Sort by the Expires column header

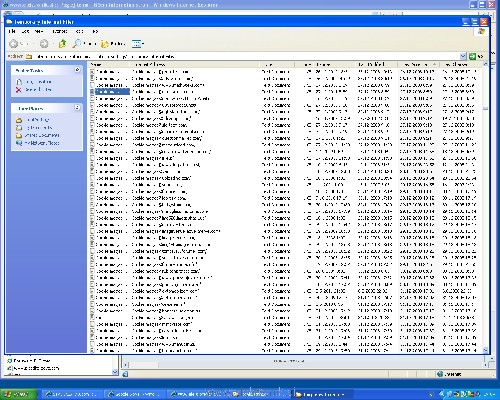[334, 64]
